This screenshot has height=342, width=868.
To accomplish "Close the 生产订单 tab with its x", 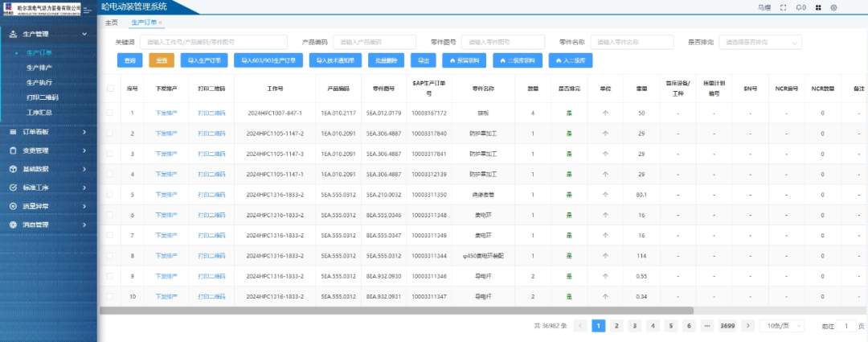I will (x=160, y=23).
